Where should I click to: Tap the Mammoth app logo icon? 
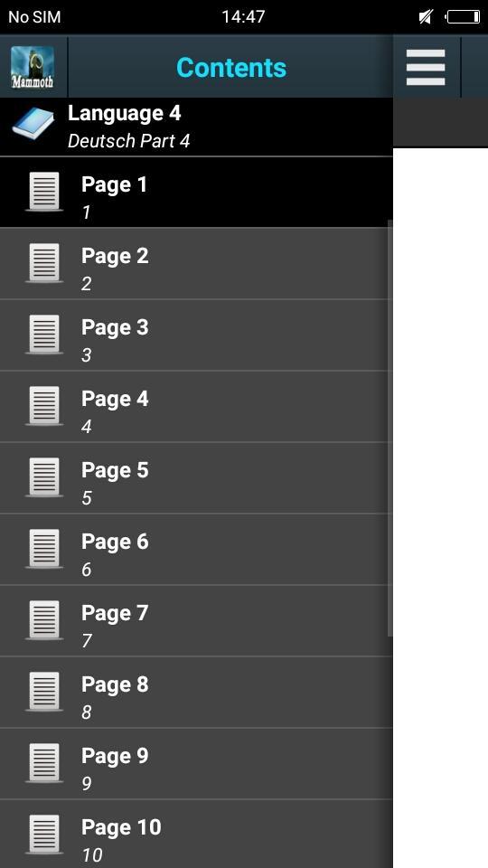[x=33, y=68]
